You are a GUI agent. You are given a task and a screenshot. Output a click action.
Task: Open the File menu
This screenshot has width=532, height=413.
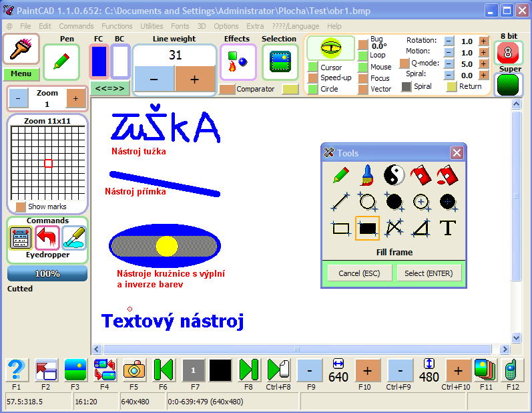coord(25,26)
